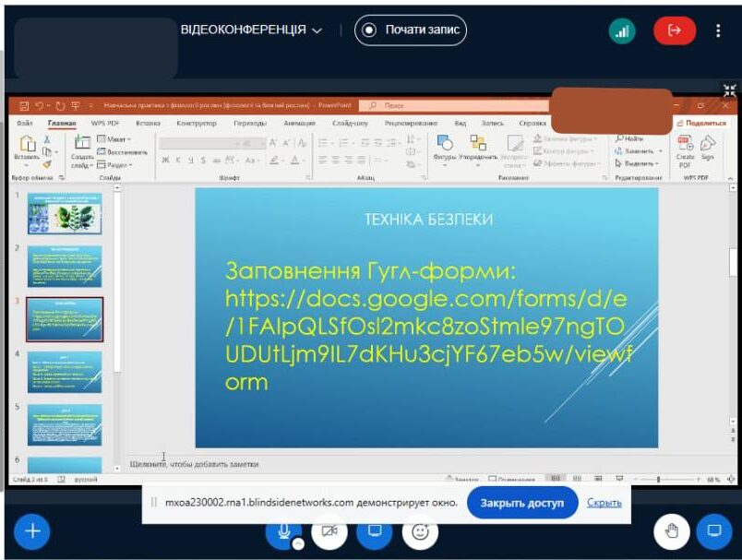The image size is (742, 560).
Task: Open the Вставка ribbon tab
Action: [x=148, y=123]
